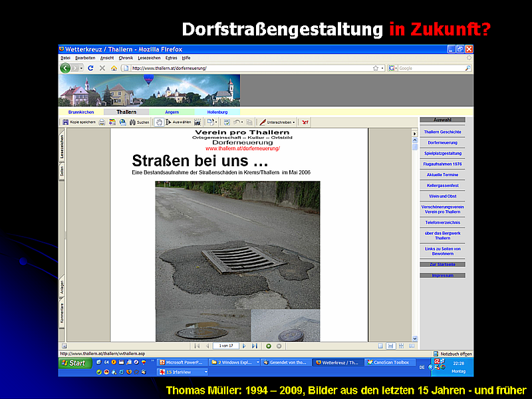Switch to the Angern tab
Screen dimensions: 532x399
(172, 112)
